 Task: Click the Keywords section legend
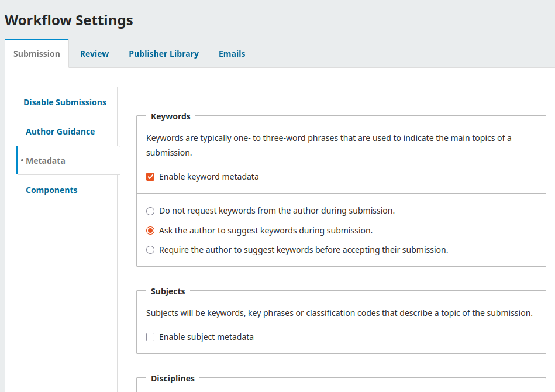(171, 116)
